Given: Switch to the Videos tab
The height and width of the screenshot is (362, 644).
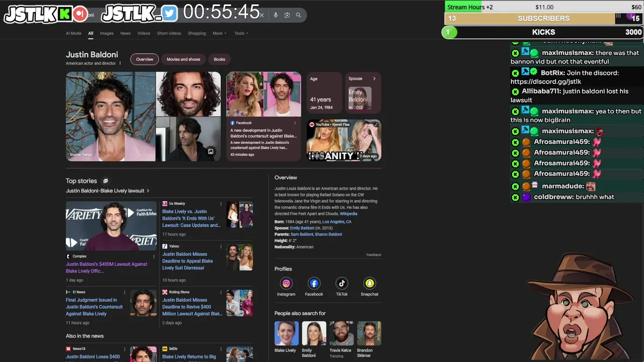Looking at the screenshot, I should point(144,33).
